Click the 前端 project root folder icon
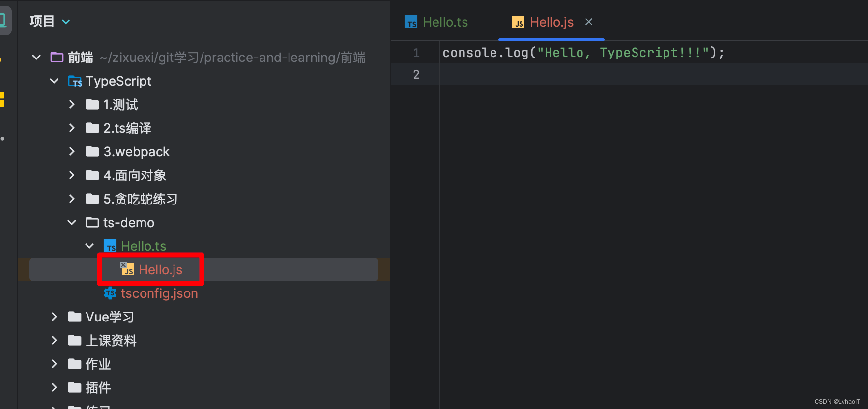The height and width of the screenshot is (409, 868). (x=57, y=57)
